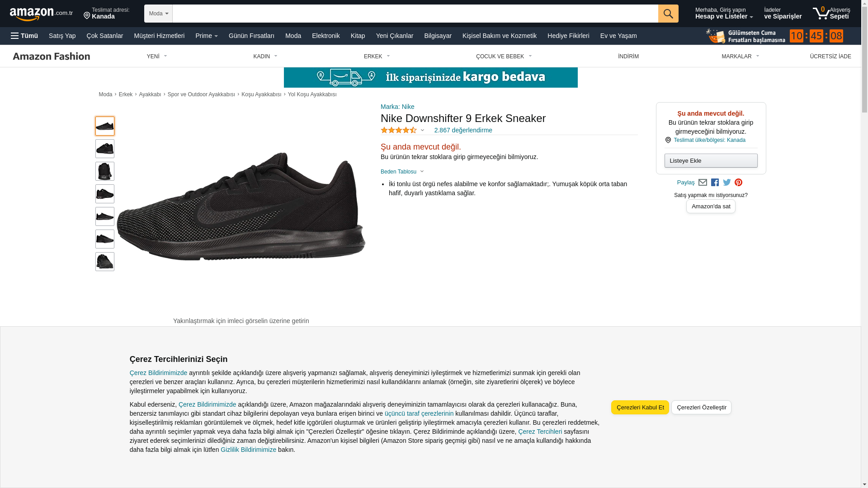868x488 pixels.
Task: Open the Listeye Ekle dropdown
Action: [711, 161]
